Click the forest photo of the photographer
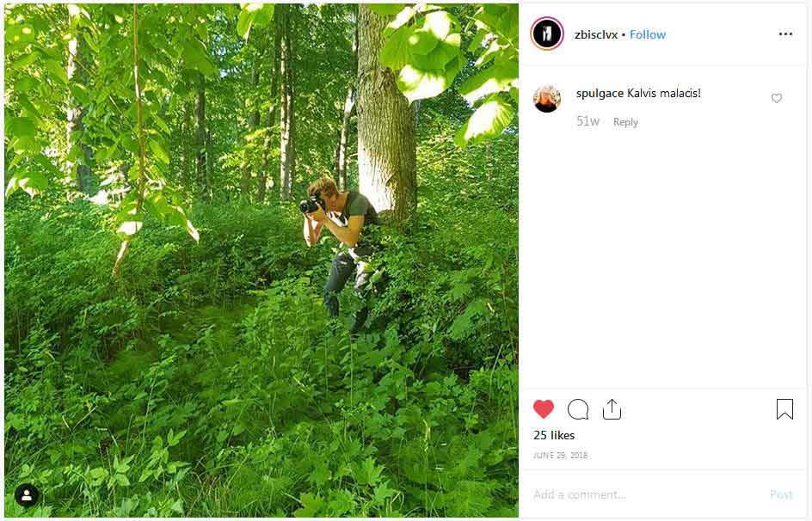Viewport: 812px width, 521px height. pyautogui.click(x=261, y=260)
